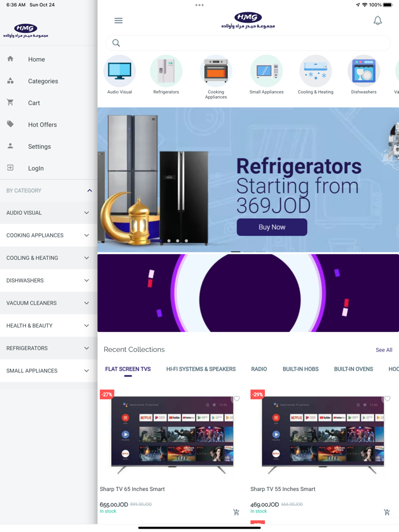
Task: Select the Refrigerators category icon
Action: click(166, 71)
